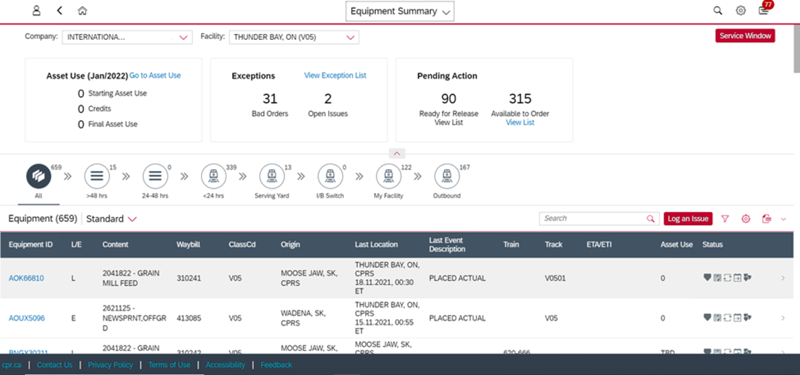Click the calendar-arrow status icon for AOUX5096
800x375 pixels.
tap(737, 318)
